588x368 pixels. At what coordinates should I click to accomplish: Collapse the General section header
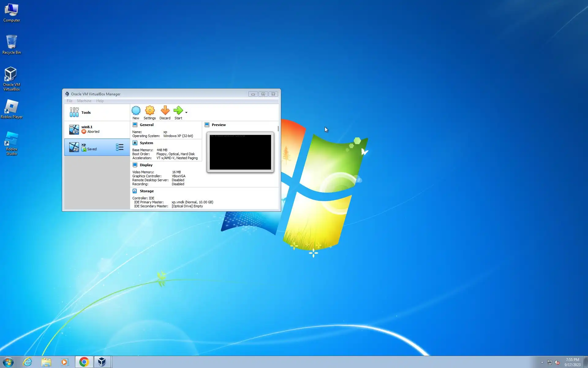point(146,125)
